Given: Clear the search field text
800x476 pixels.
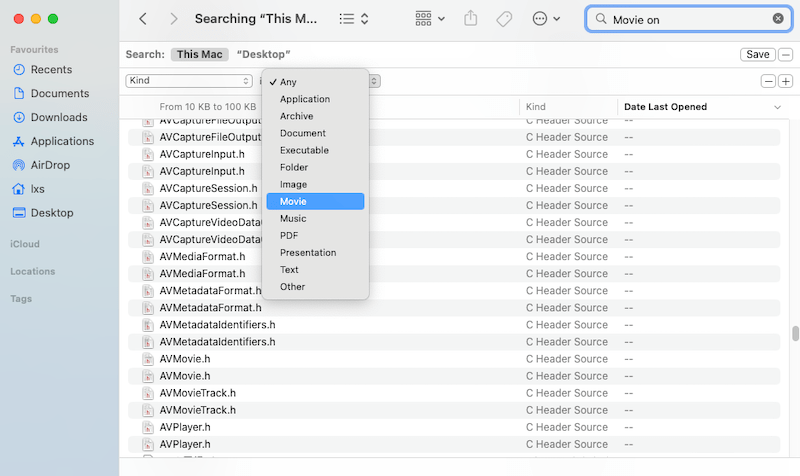Looking at the screenshot, I should pos(778,19).
